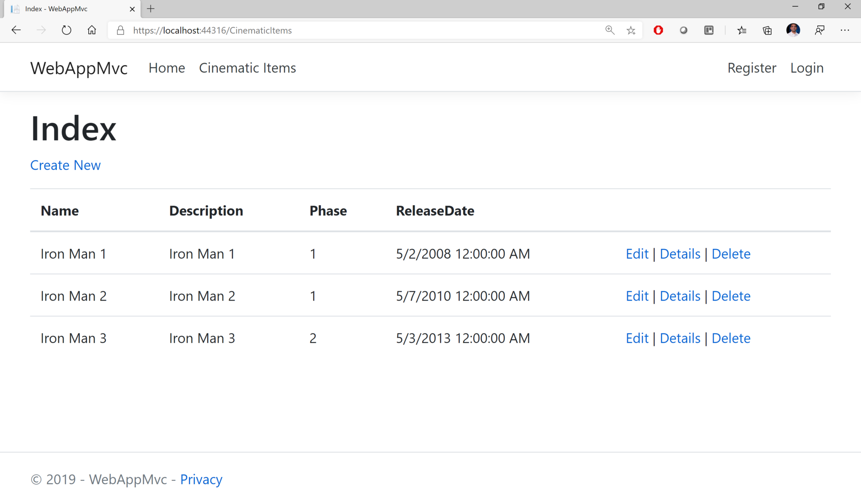The width and height of the screenshot is (861, 504).
Task: Open the red Opera extension icon
Action: 658,30
